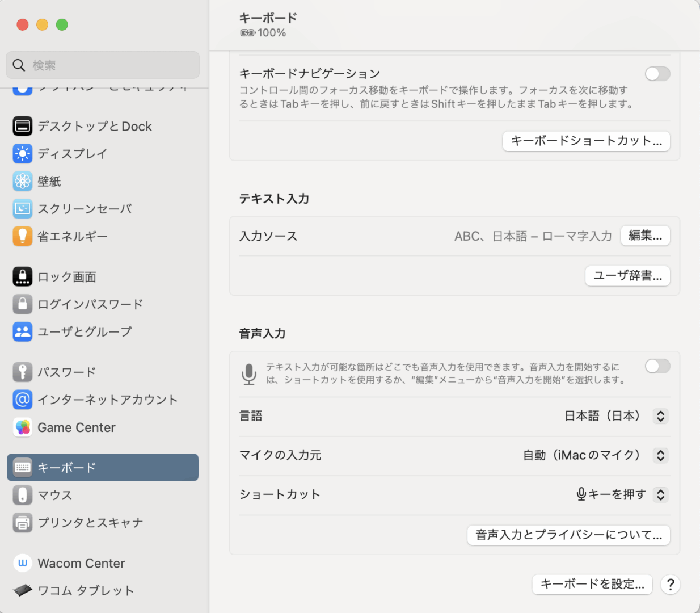Select the Wallpaper flower icon
700x613 pixels.
pos(23,181)
